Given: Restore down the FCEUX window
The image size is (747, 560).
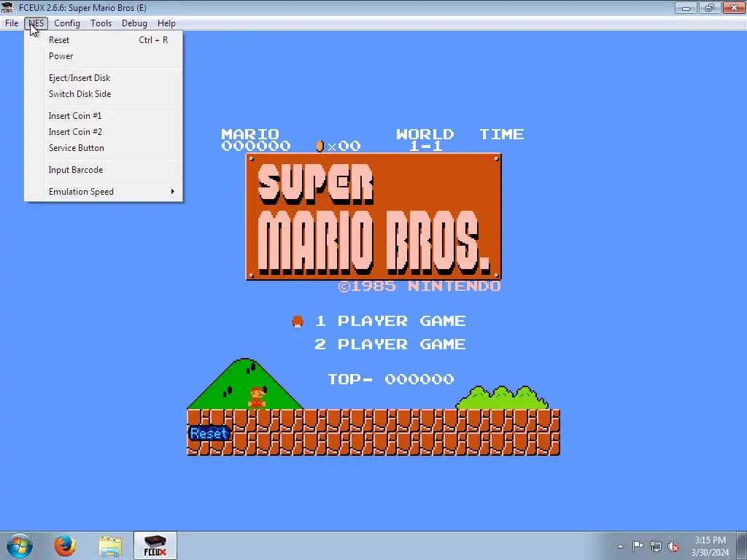Looking at the screenshot, I should coord(710,7).
